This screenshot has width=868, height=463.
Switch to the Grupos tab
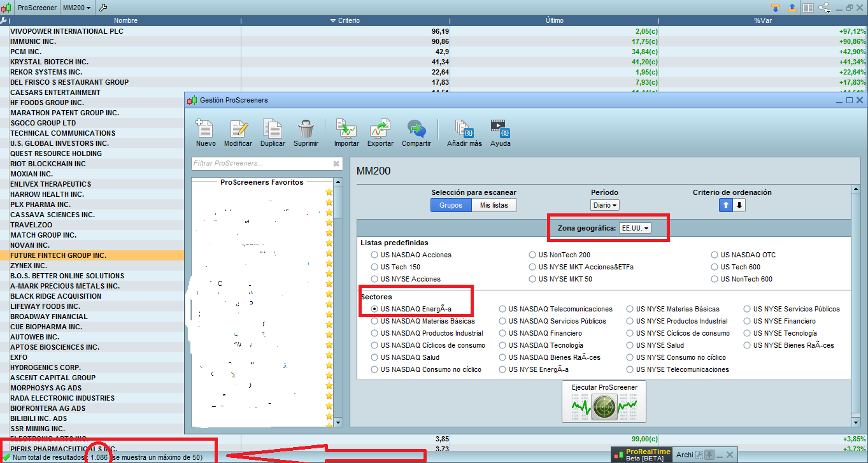[451, 205]
